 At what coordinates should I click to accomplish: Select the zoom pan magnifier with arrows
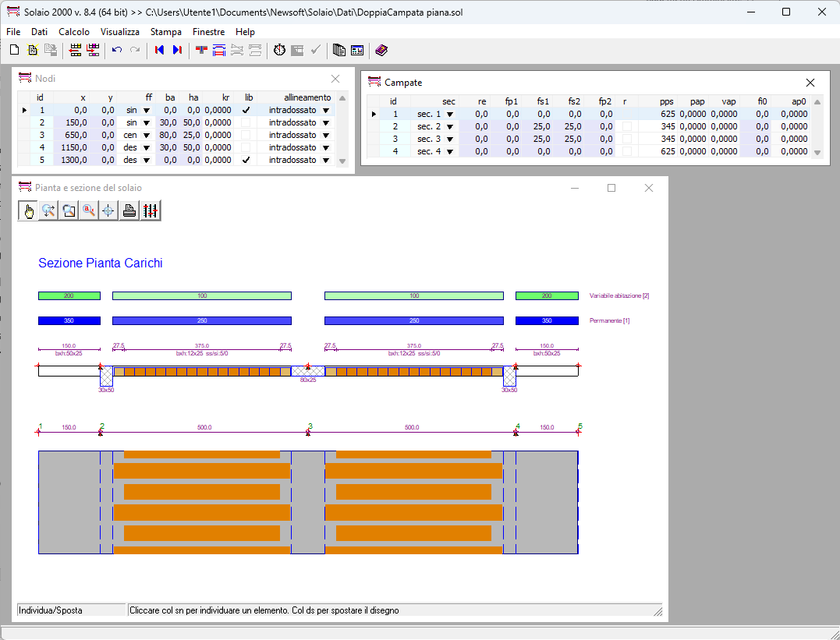tap(49, 210)
